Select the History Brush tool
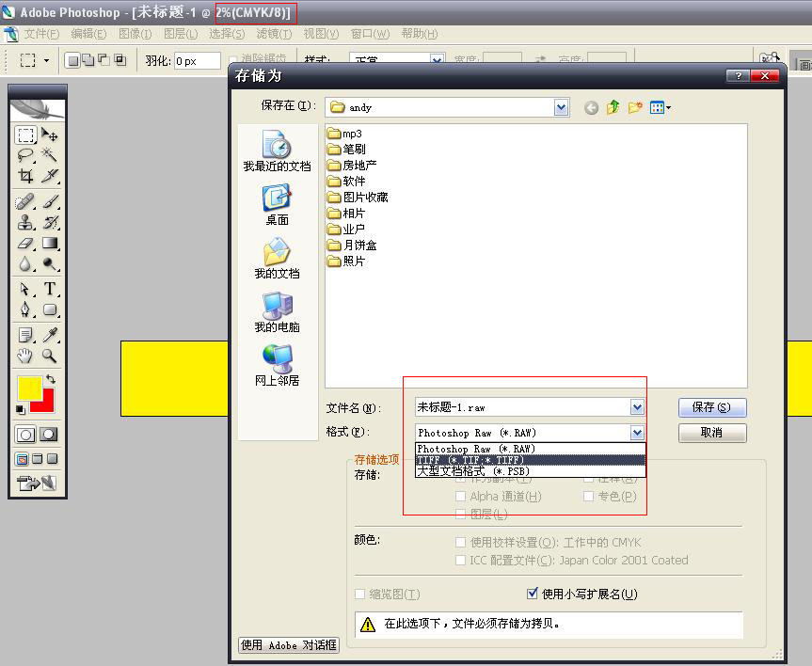This screenshot has width=812, height=666. [x=50, y=222]
